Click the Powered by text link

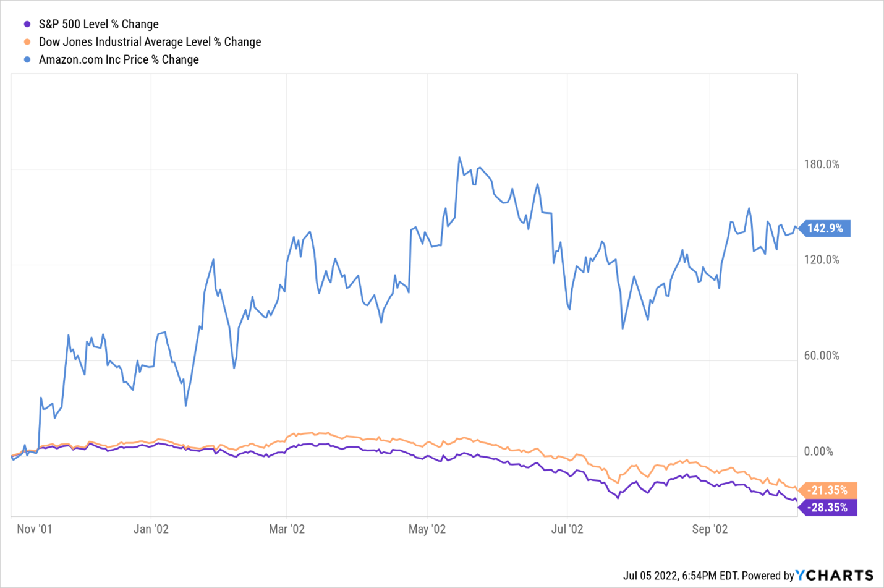pyautogui.click(x=767, y=576)
